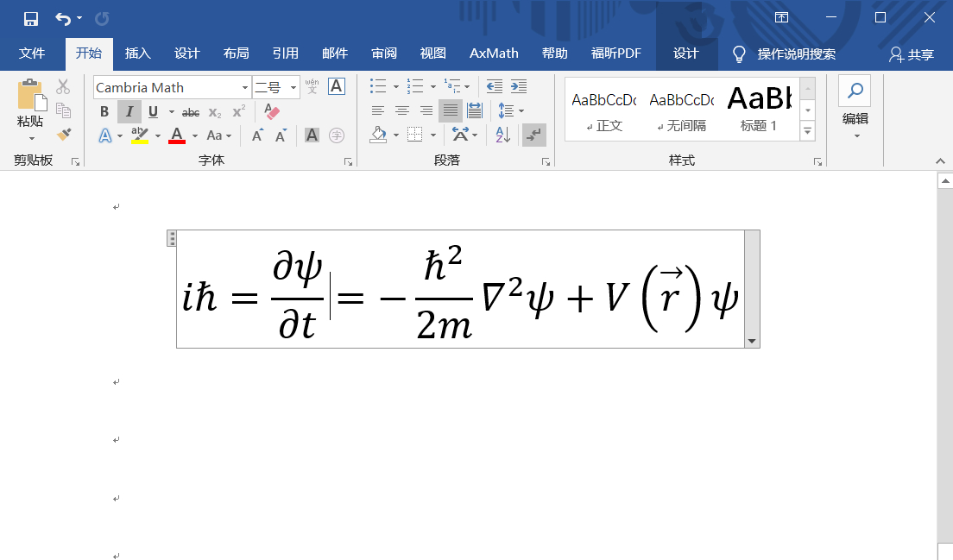Click the distributed alignment icon
This screenshot has height=560, width=953.
coord(475,110)
